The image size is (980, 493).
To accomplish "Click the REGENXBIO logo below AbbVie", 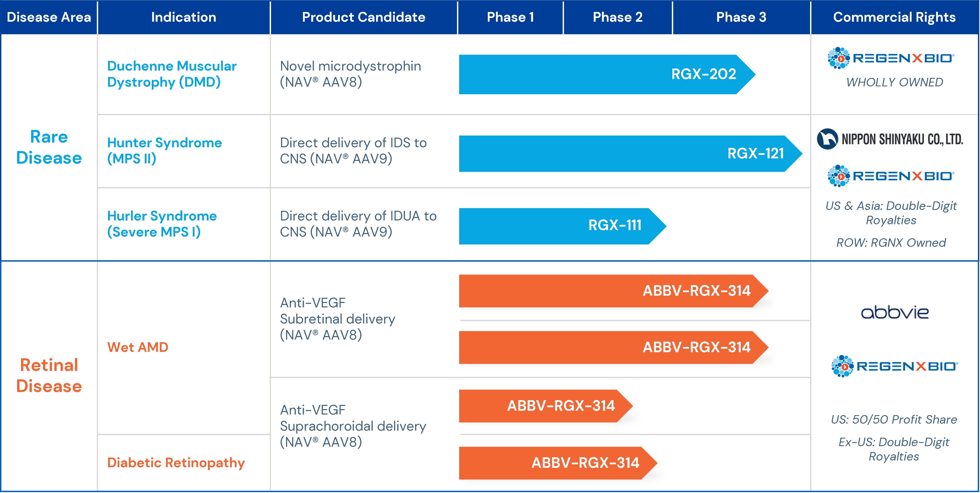I will click(x=894, y=366).
